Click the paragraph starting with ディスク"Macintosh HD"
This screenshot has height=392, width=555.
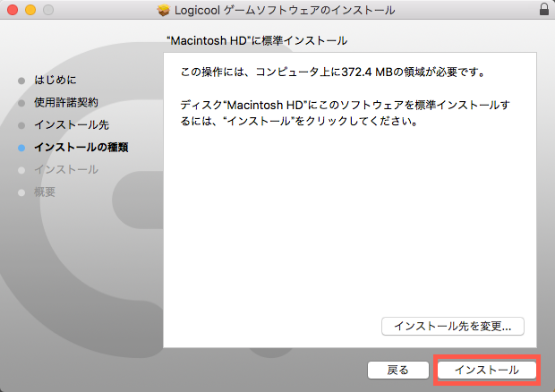tap(346, 113)
